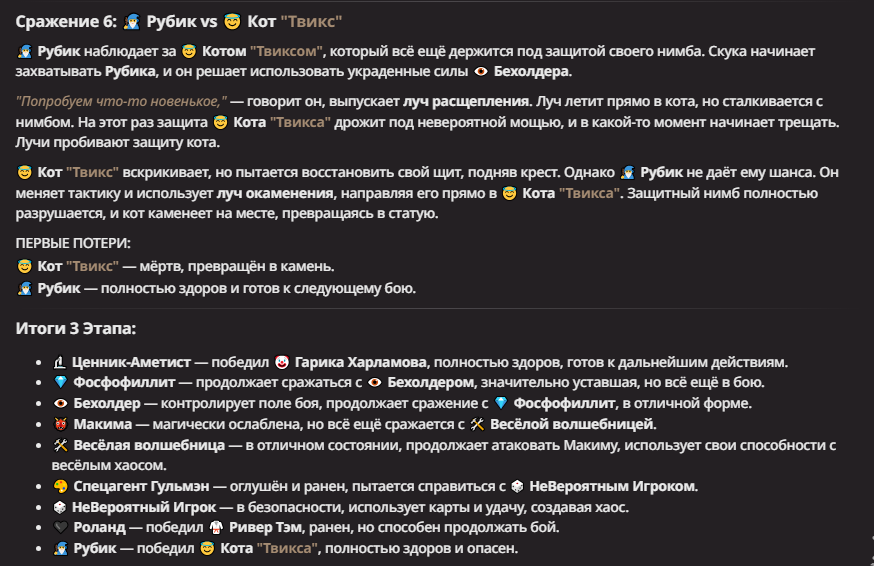Click the thinking emoji beside Спецагент Гульмэн

[x=60, y=486]
